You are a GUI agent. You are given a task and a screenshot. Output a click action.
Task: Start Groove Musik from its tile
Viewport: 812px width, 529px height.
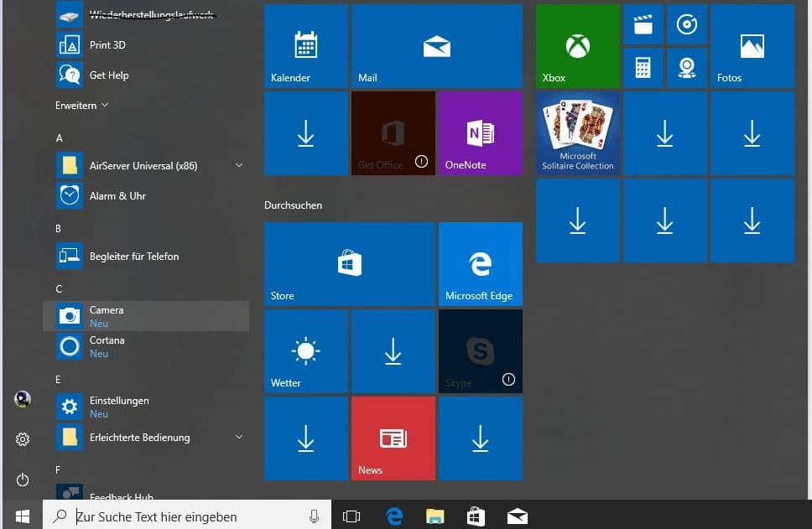coord(687,23)
